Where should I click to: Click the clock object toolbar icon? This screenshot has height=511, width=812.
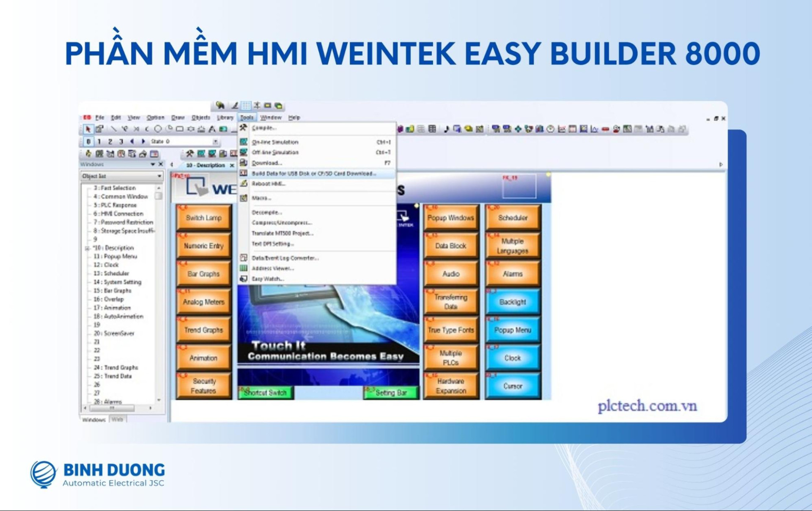pos(551,129)
